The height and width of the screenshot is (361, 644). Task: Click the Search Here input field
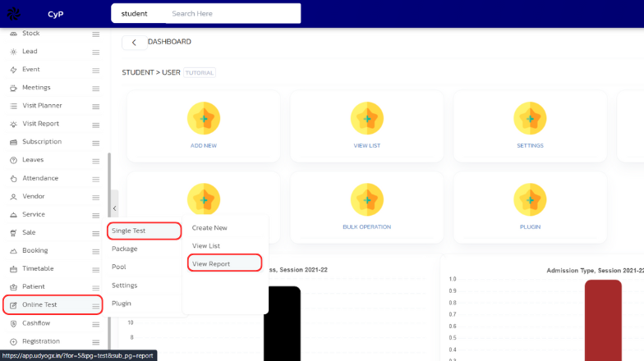click(x=230, y=13)
